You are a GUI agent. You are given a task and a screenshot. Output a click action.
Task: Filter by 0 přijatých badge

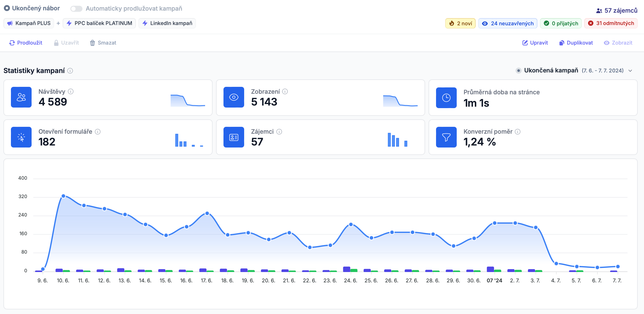pos(561,23)
